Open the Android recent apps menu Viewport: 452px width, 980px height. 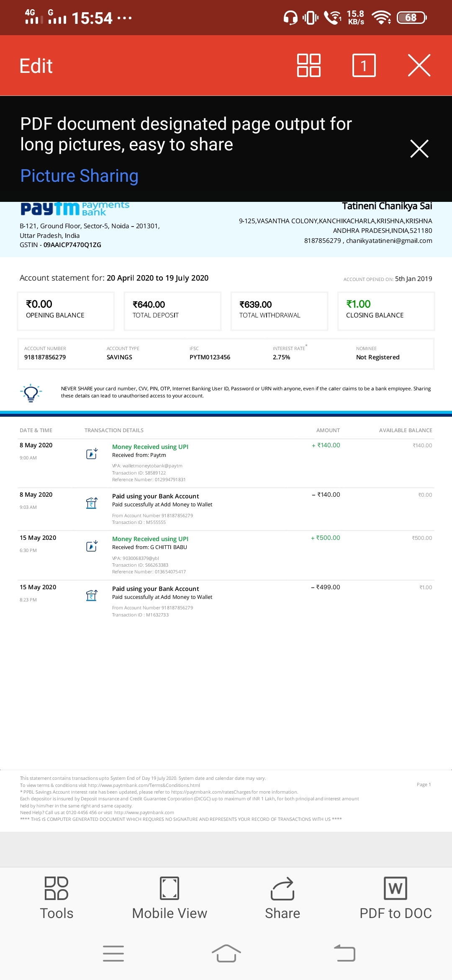click(113, 954)
